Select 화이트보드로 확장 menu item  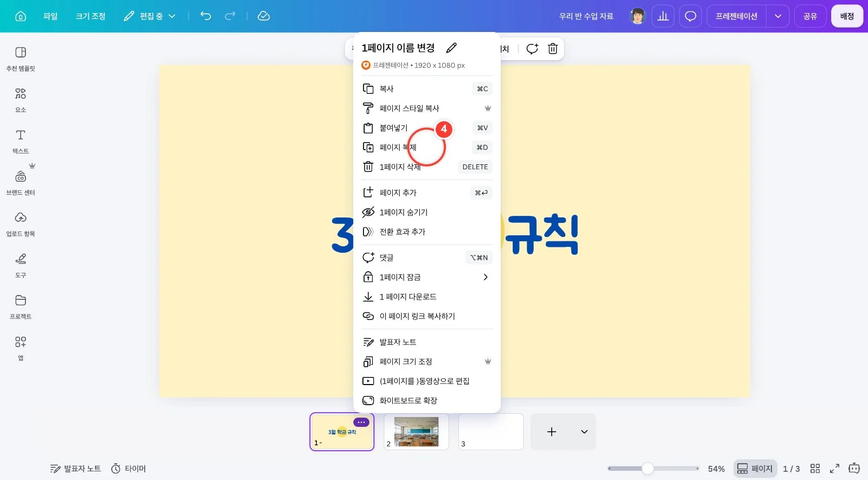[x=427, y=400]
